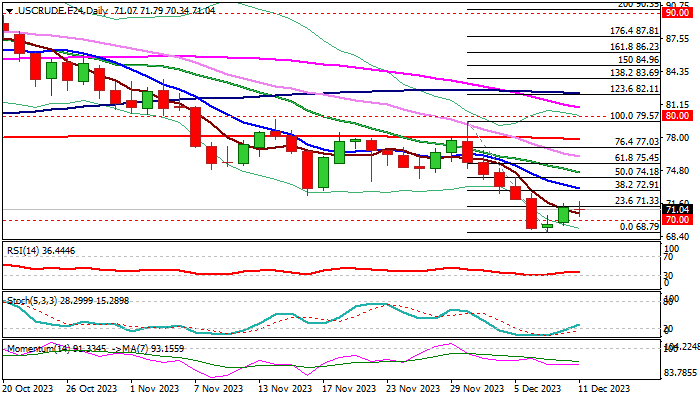Click the 123.6 82.11 Fibonacci extension label

pos(631,89)
